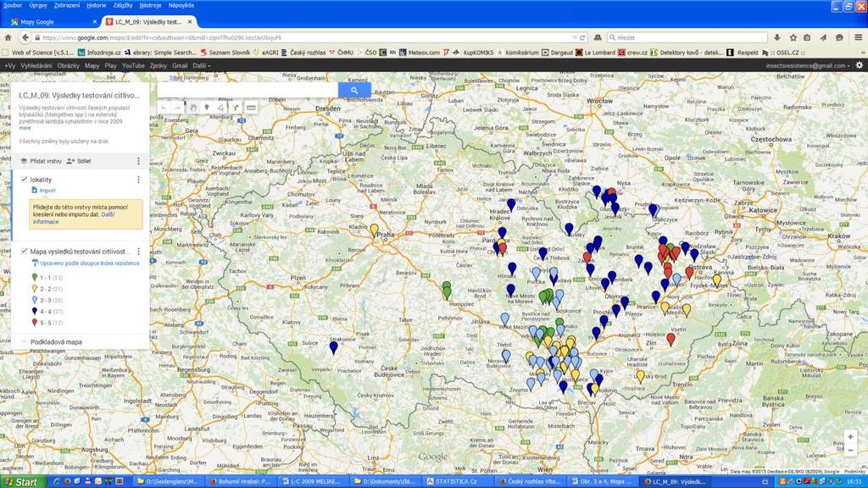
Task: Reload the page with the refresh icon
Action: (582, 37)
